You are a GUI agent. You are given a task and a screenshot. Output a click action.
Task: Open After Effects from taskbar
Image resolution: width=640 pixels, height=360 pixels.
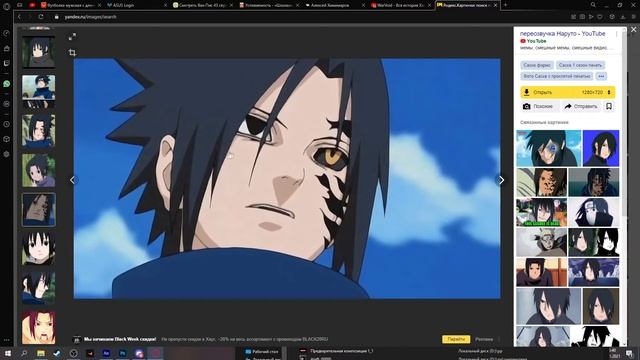click(x=106, y=353)
